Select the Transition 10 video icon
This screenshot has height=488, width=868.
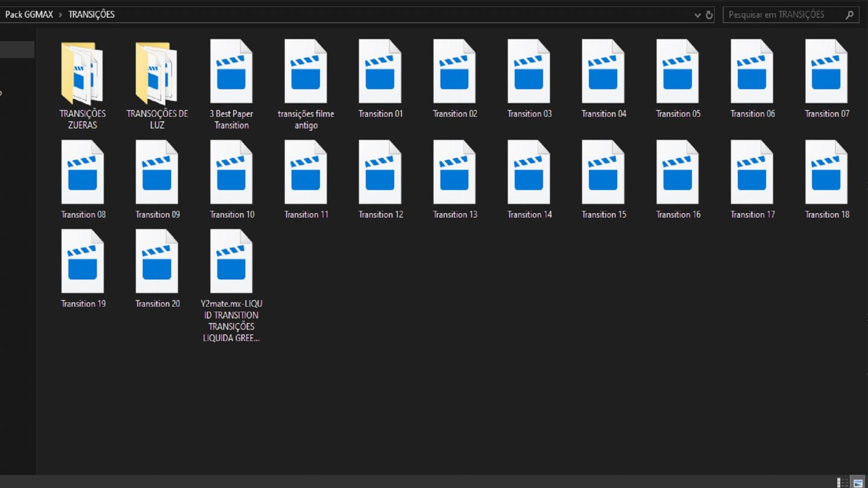[231, 172]
